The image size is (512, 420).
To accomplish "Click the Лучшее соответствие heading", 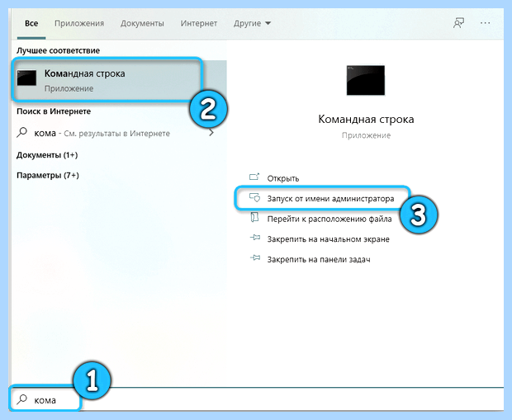I will click(58, 50).
